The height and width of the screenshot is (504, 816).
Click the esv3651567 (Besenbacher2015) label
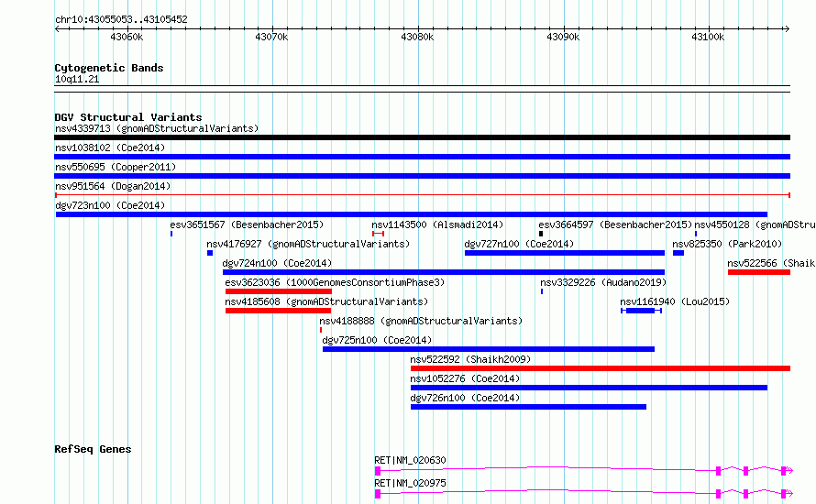click(247, 225)
